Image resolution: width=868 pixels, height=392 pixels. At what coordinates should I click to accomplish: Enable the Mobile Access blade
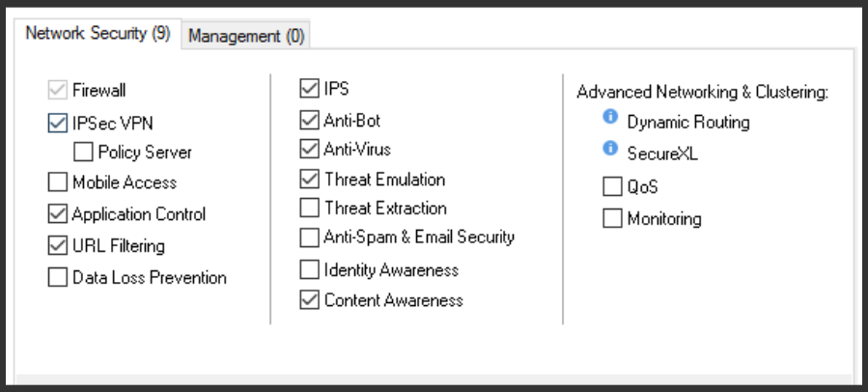tap(57, 182)
